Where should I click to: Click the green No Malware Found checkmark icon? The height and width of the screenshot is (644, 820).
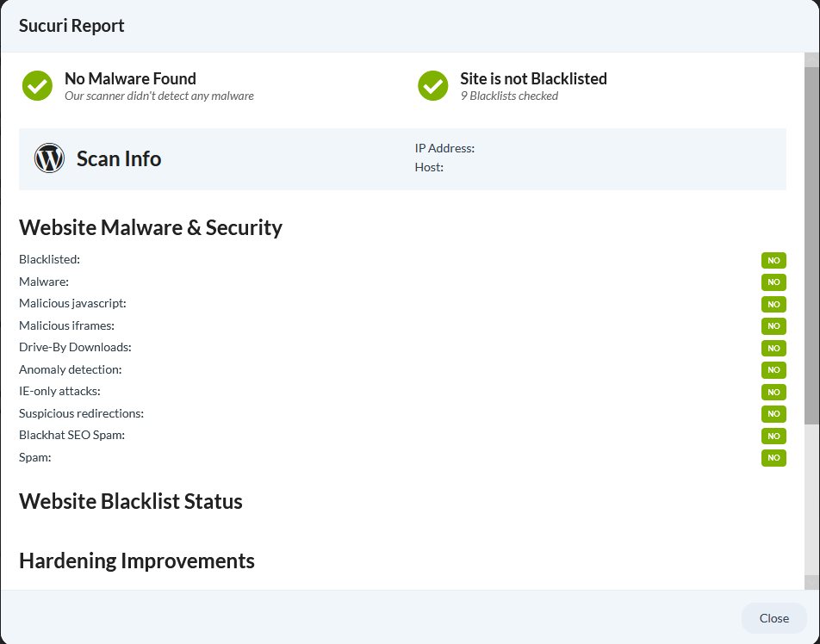click(37, 85)
